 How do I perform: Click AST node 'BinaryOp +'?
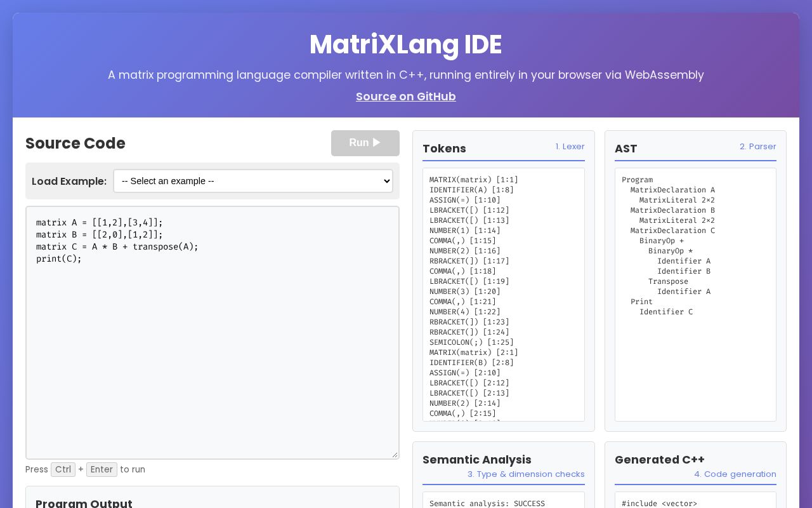662,241
